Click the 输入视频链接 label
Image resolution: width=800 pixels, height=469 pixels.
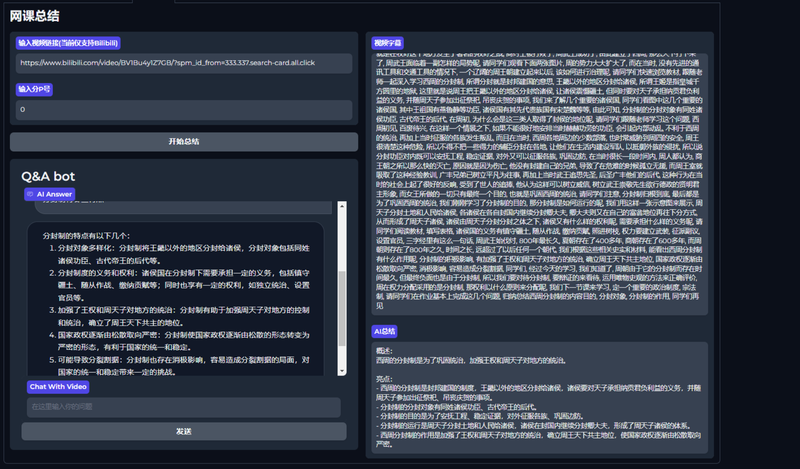point(68,43)
